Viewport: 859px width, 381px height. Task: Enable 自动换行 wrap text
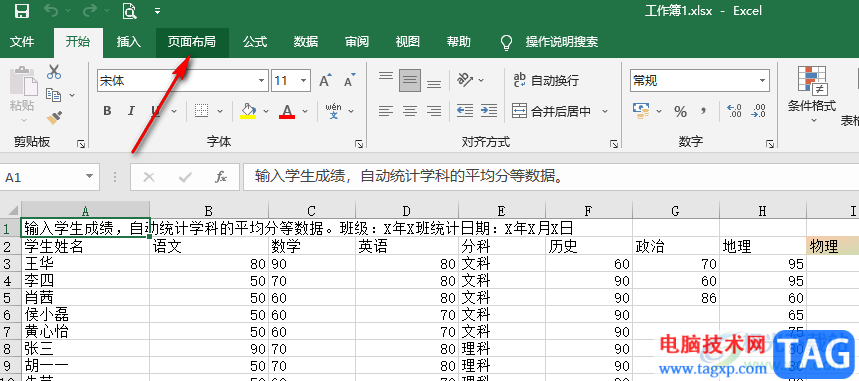tap(546, 81)
